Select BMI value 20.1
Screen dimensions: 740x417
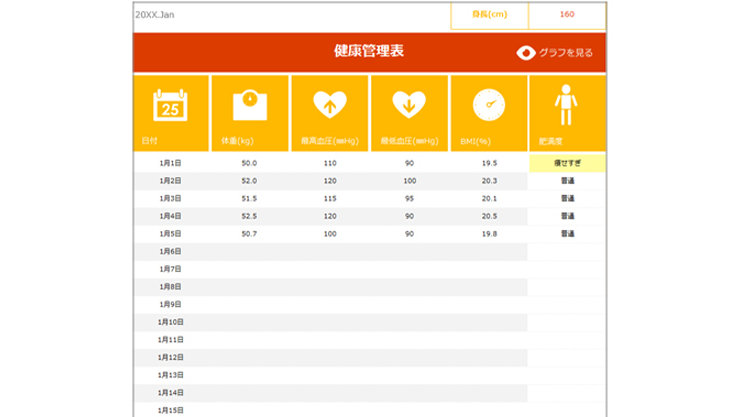(x=489, y=199)
